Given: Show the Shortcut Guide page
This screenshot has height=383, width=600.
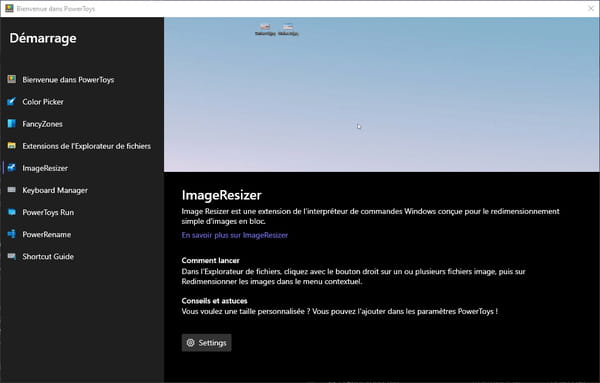Looking at the screenshot, I should 82,256.
